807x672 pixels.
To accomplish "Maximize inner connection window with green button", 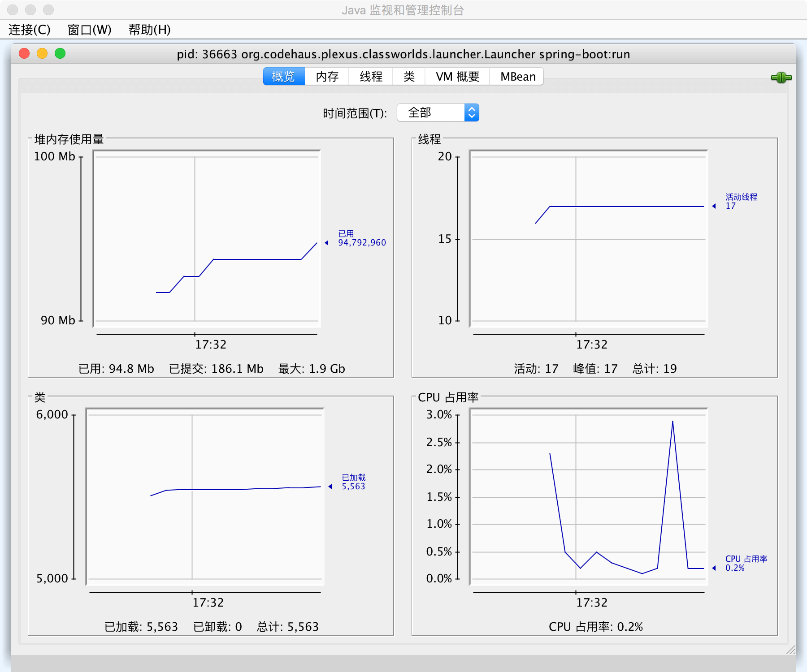I will [60, 54].
